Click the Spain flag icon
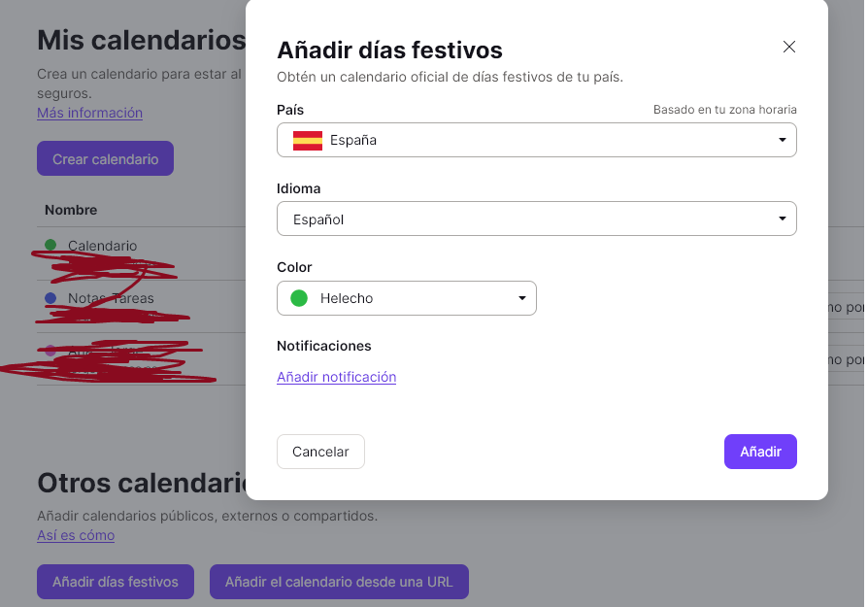The image size is (868, 607). click(x=307, y=141)
